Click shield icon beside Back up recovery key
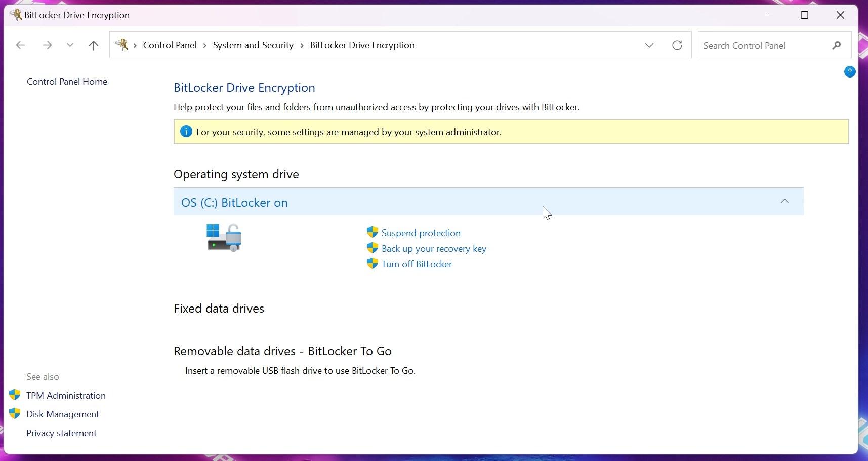 click(373, 248)
